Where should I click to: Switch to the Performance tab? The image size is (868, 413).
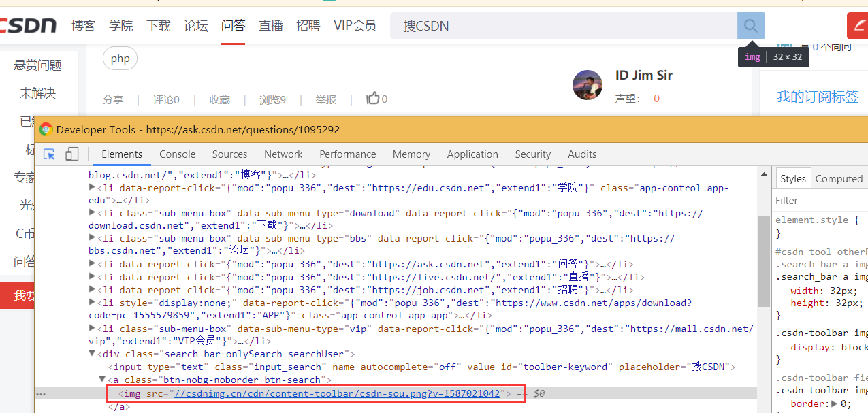(348, 154)
